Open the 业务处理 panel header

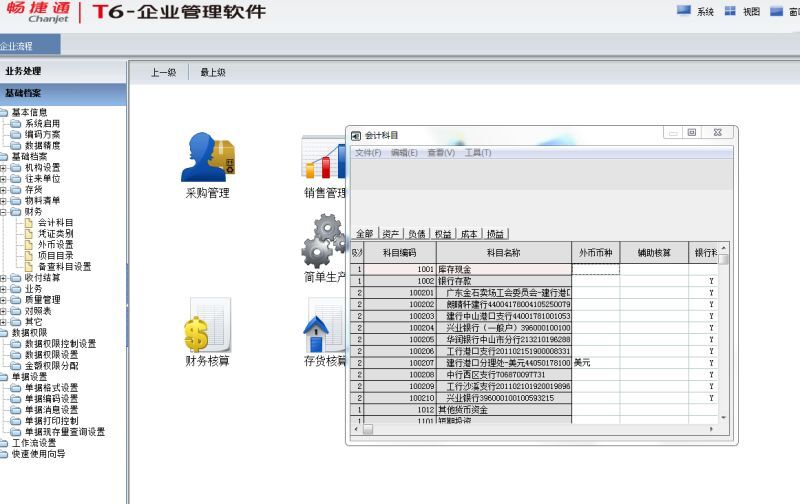pos(63,71)
